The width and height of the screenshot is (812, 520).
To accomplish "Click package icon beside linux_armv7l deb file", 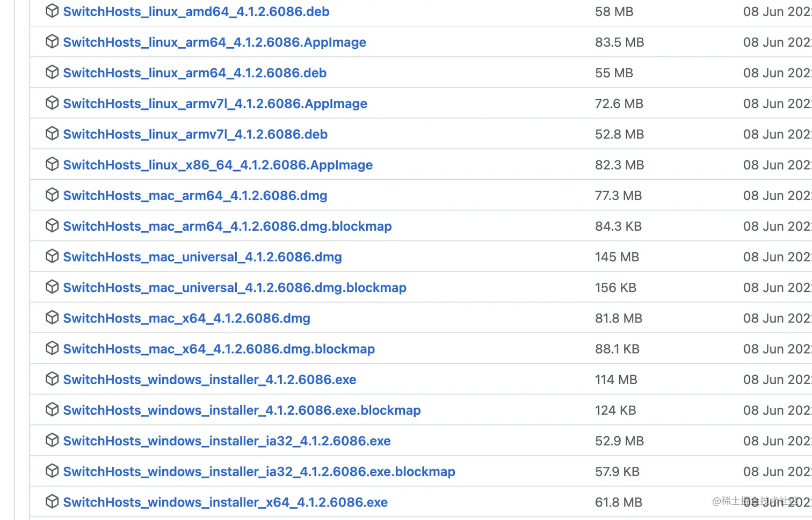I will [x=52, y=133].
